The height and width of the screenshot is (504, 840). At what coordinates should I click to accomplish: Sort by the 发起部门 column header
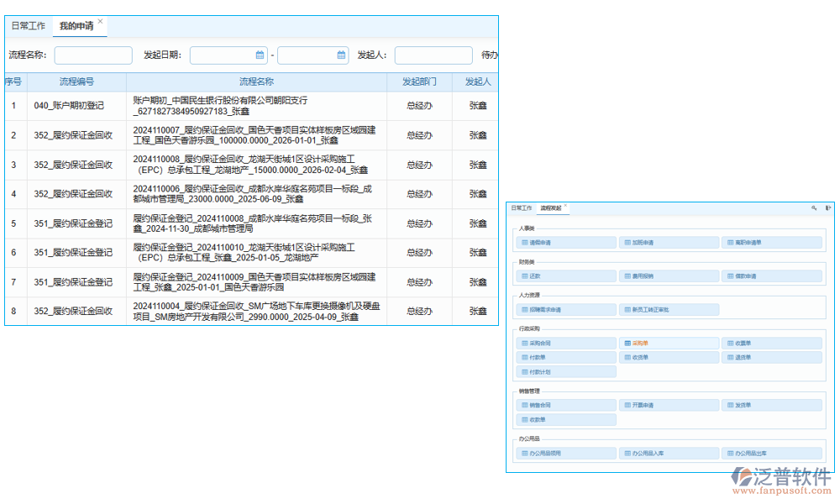[419, 82]
